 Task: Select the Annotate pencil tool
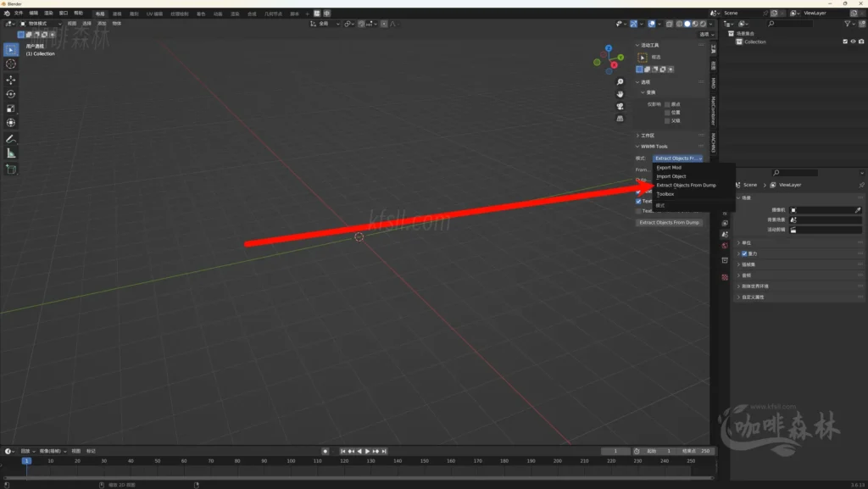click(x=11, y=138)
